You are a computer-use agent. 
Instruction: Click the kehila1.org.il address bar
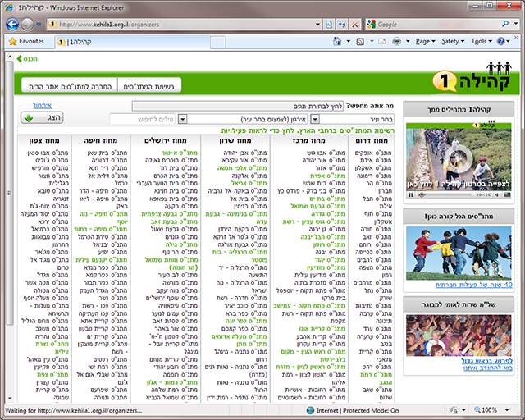(182, 25)
